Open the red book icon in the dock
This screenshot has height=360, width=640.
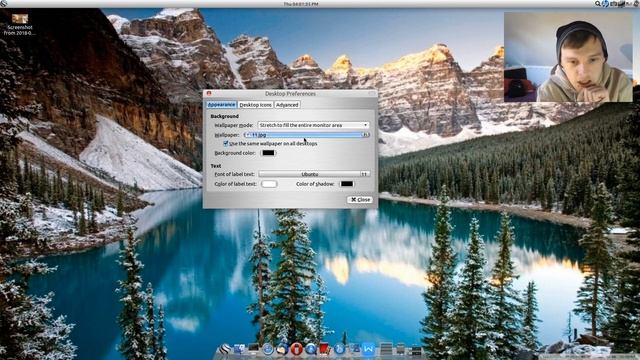click(325, 349)
